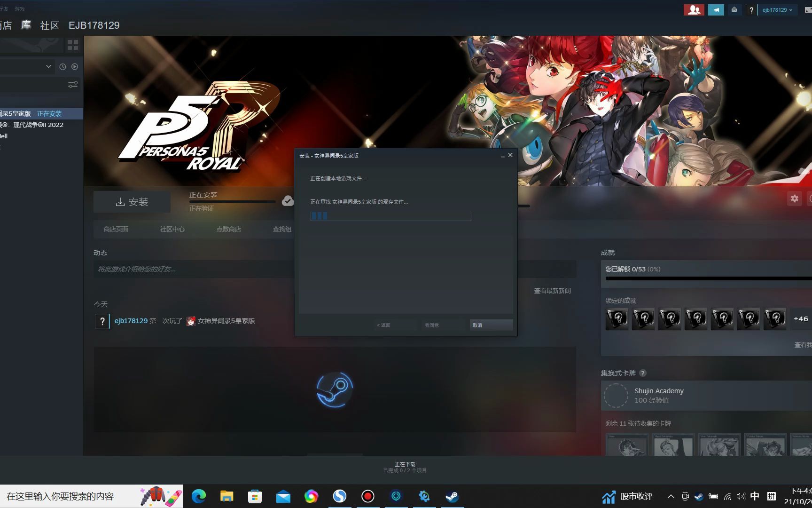Open the 库 (Library) tab
The image size is (812, 508).
click(26, 25)
